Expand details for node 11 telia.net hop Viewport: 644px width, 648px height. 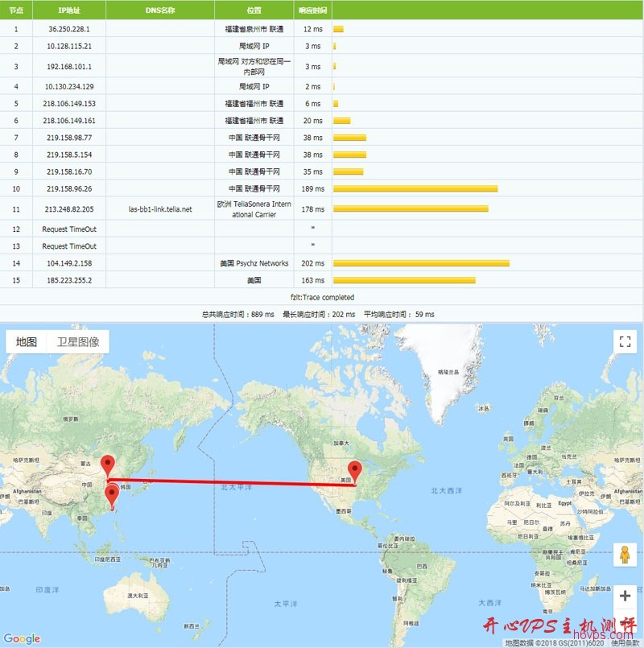pyautogui.click(x=158, y=211)
